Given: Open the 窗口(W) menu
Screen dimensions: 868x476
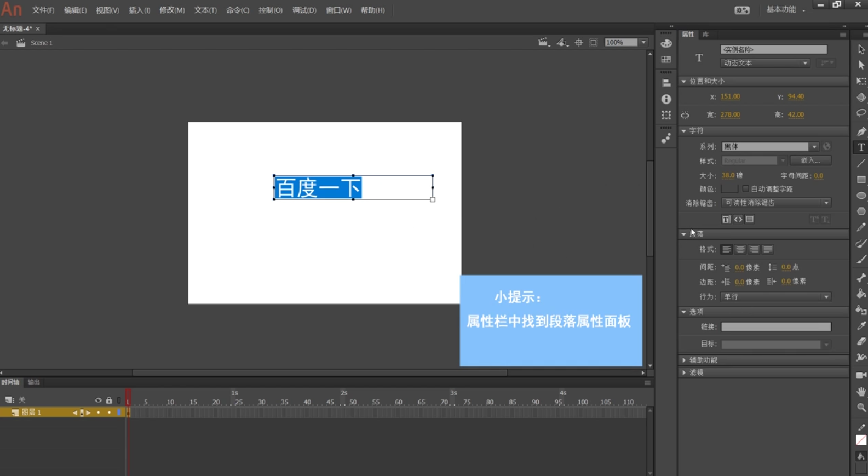Looking at the screenshot, I should [x=338, y=10].
